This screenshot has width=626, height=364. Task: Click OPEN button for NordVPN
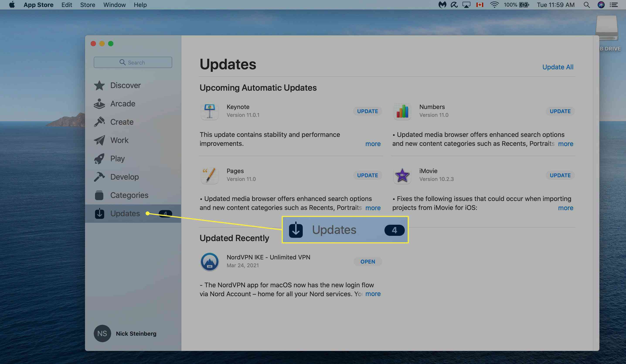point(367,261)
